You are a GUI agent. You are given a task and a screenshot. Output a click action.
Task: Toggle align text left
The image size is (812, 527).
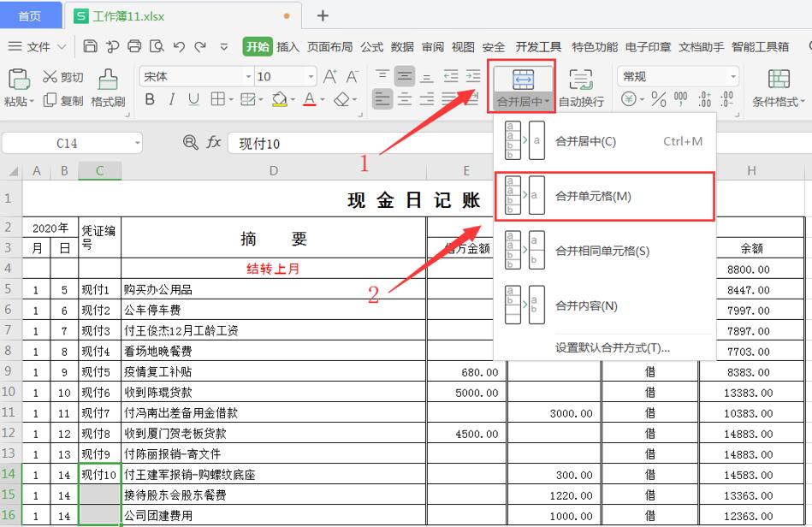382,99
